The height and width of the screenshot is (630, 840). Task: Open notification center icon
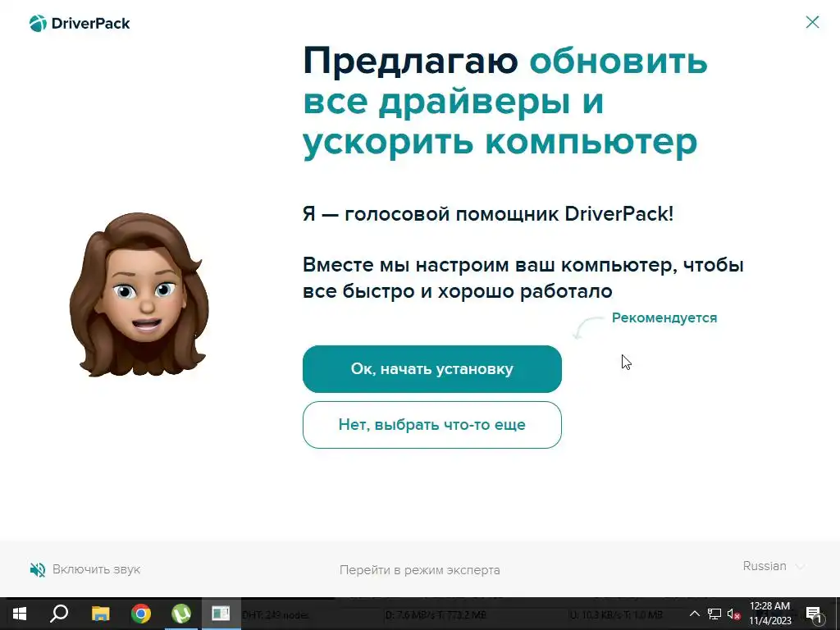pos(814,614)
